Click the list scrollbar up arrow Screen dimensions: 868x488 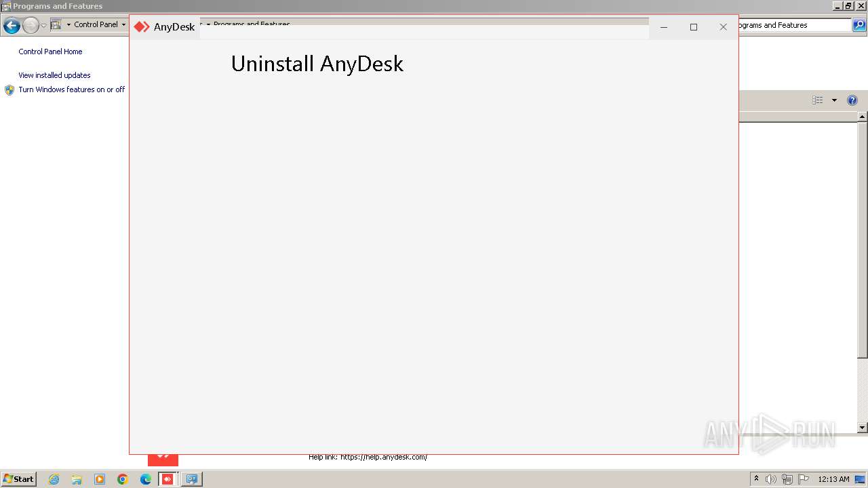(x=863, y=117)
